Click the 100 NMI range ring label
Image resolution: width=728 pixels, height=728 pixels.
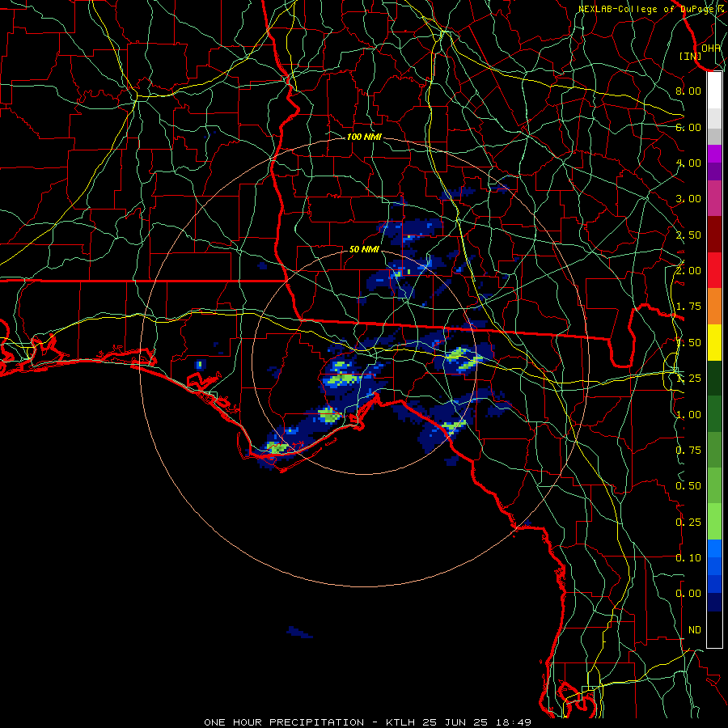pos(364,137)
